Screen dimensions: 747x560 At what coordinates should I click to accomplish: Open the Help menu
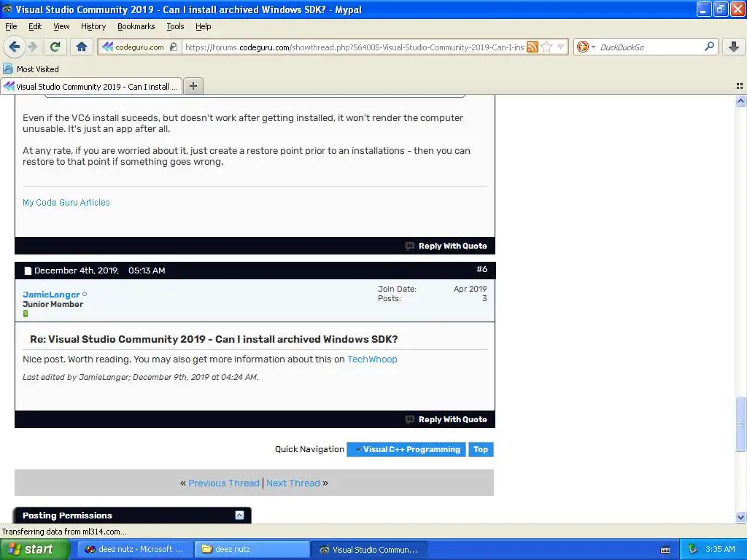(204, 26)
